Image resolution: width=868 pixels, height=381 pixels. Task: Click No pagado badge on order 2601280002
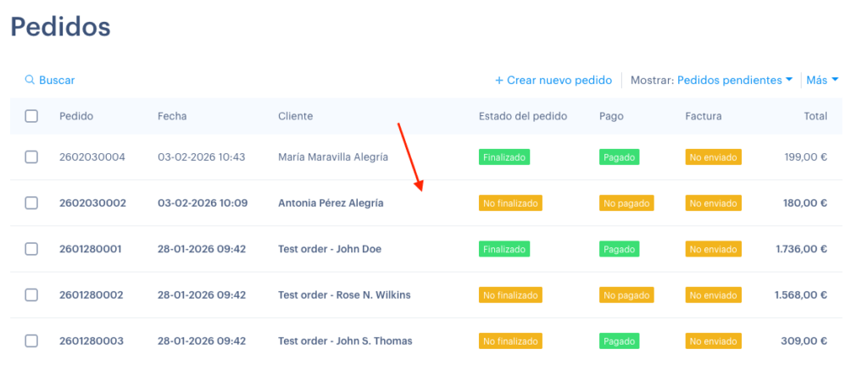[x=626, y=295]
